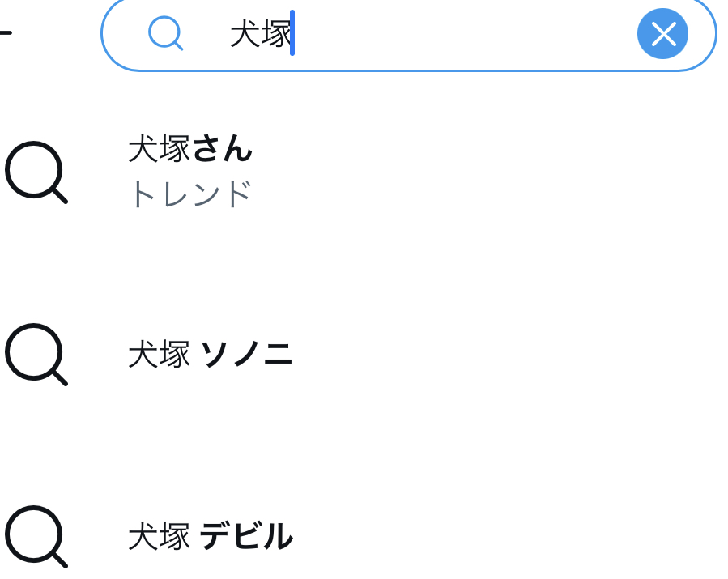Image resolution: width=728 pixels, height=579 pixels.
Task: Tap the bold デビル word in suggestions
Action: pyautogui.click(x=246, y=536)
